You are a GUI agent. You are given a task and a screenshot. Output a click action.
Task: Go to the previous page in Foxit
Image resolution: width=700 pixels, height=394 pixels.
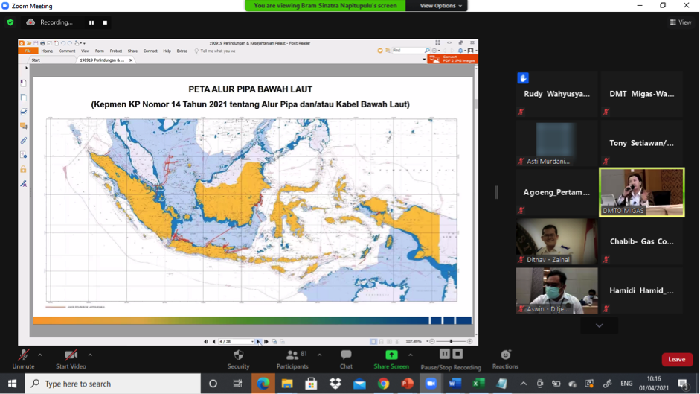pos(214,341)
